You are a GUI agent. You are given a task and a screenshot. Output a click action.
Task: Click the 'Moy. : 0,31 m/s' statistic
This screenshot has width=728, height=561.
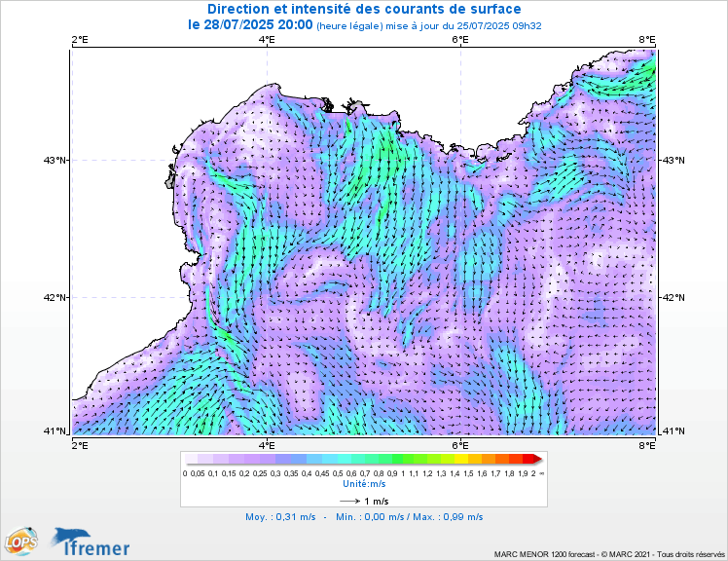[280, 517]
